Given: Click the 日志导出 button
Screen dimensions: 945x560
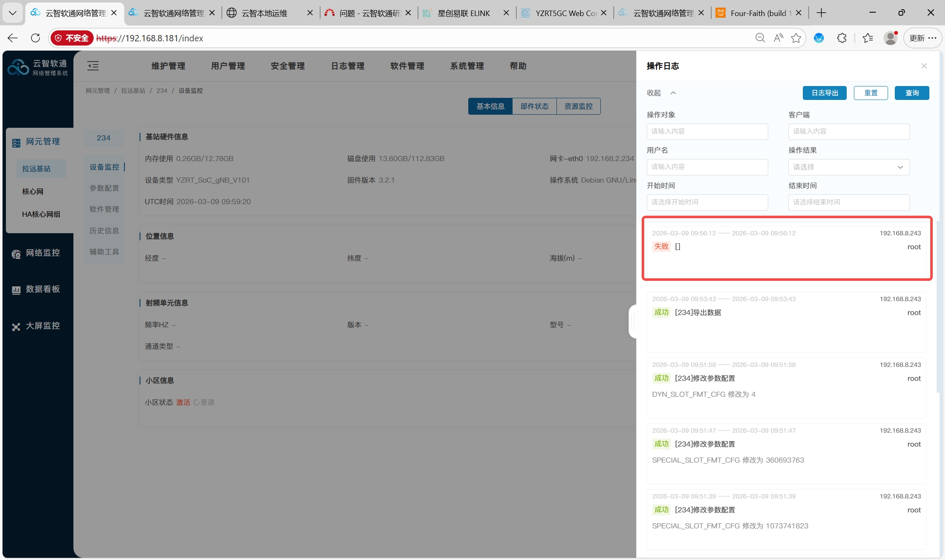Looking at the screenshot, I should (824, 93).
